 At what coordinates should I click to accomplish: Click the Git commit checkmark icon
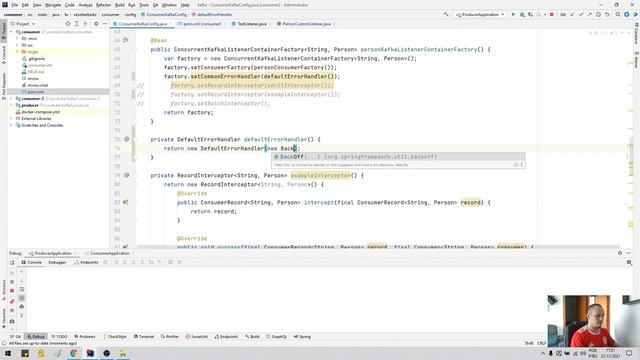coord(581,14)
